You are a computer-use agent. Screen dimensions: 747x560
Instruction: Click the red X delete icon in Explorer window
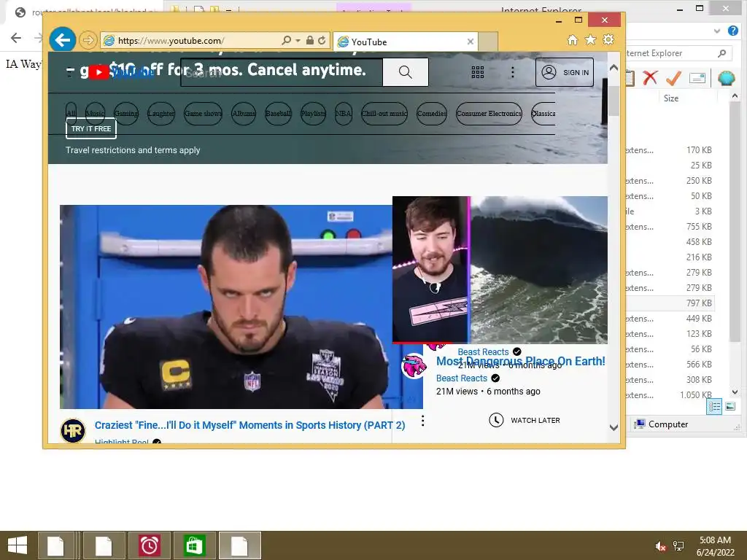(650, 77)
